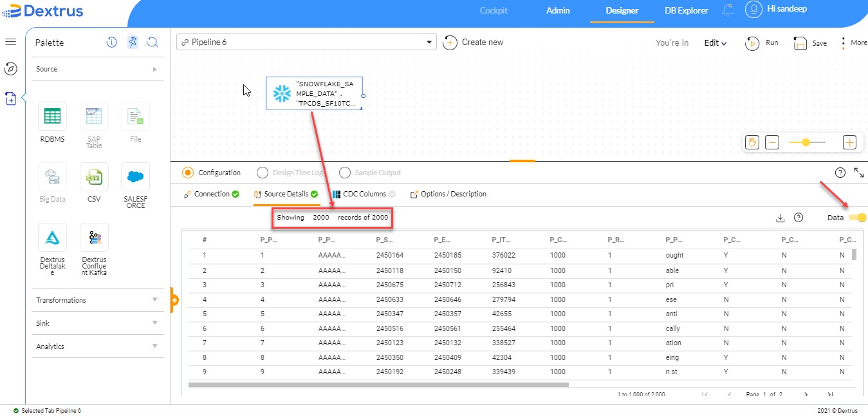Viewport: 868px width, 416px height.
Task: Click the pan hand tool icon
Action: (752, 142)
